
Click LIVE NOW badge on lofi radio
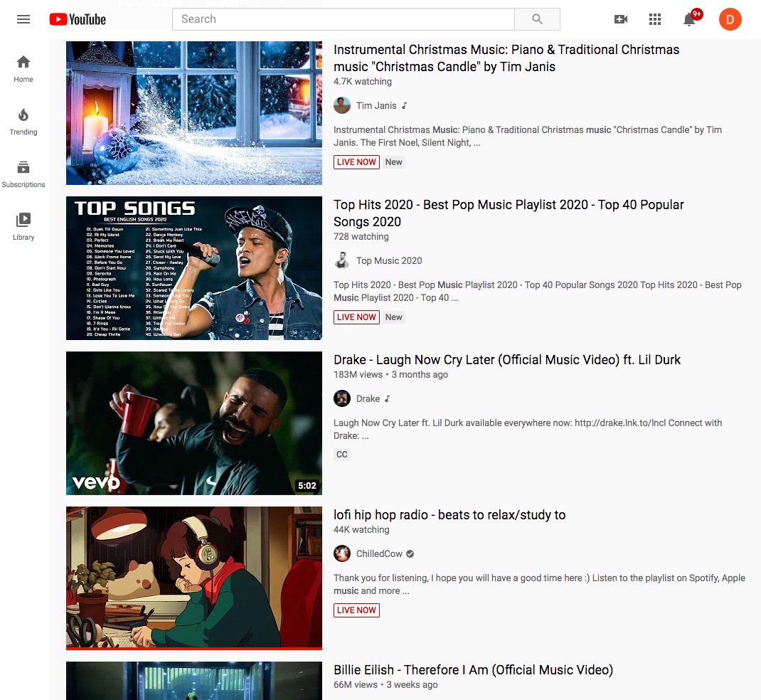356,610
